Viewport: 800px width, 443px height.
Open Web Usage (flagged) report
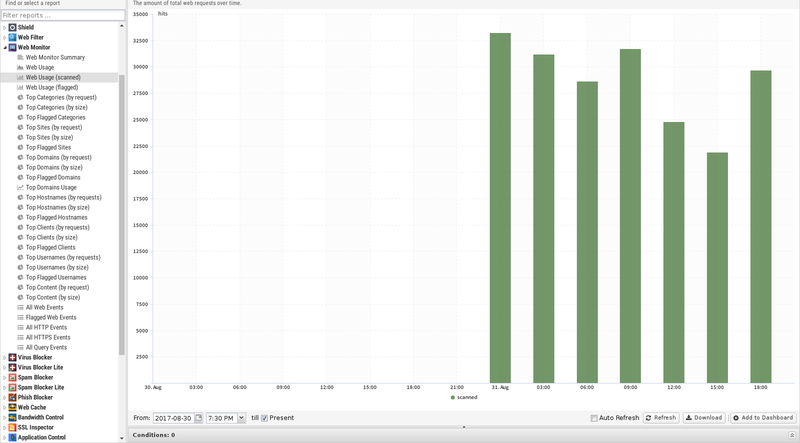(58, 87)
